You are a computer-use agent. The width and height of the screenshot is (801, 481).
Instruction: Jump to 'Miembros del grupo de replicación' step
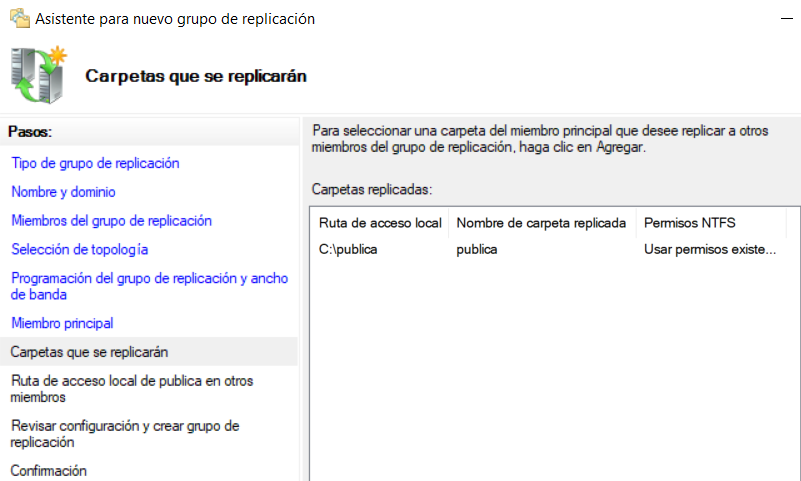111,221
